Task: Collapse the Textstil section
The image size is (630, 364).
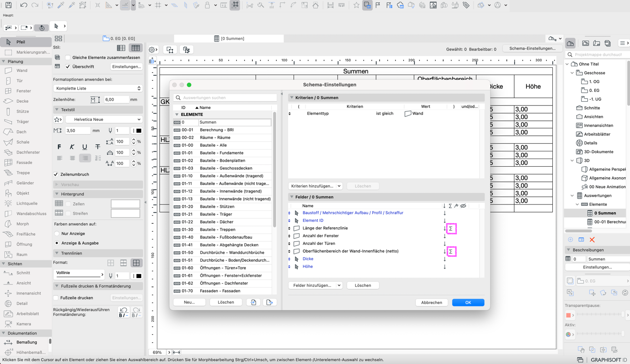Action: click(57, 110)
